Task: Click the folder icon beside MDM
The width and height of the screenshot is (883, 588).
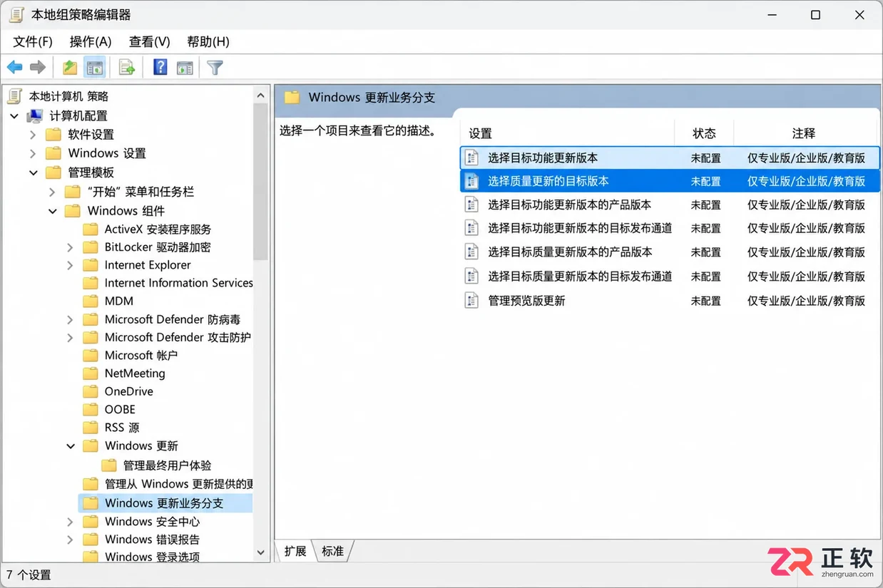Action: pos(90,301)
